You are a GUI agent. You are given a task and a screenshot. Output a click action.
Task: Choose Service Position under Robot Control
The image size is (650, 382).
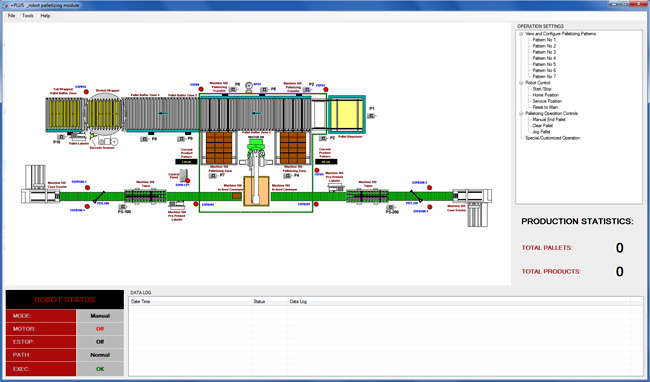[x=547, y=101]
